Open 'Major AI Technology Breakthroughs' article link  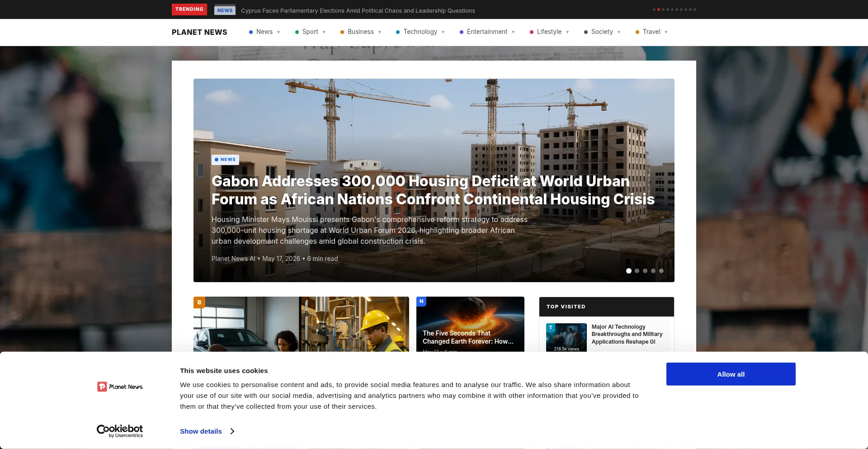click(x=627, y=334)
